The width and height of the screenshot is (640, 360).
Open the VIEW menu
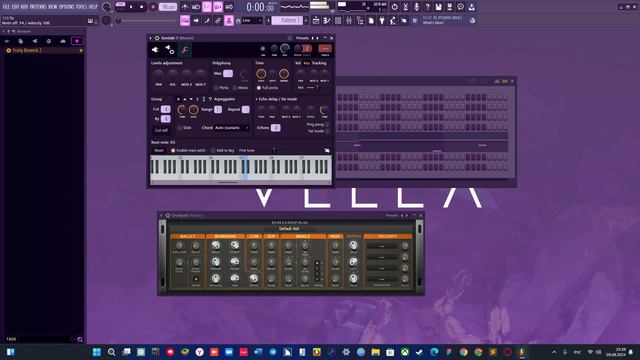click(53, 7)
